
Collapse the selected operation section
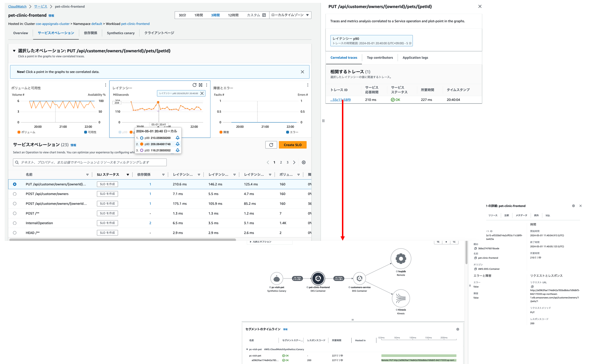(14, 51)
